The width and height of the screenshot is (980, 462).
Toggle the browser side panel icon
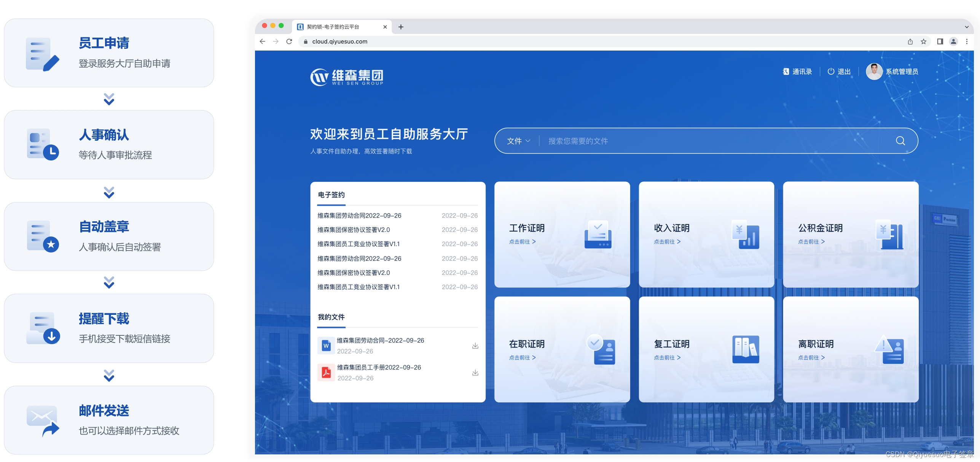(x=940, y=41)
